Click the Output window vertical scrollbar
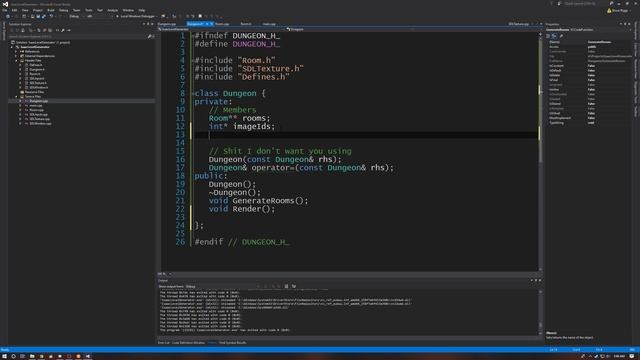This screenshot has height=360, width=640. (x=540, y=312)
